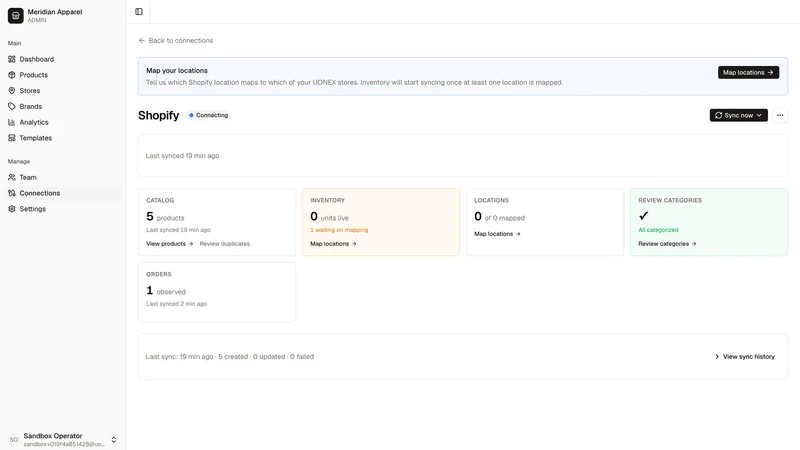Click the ORDERS card heading
The image size is (800, 450).
tap(159, 274)
